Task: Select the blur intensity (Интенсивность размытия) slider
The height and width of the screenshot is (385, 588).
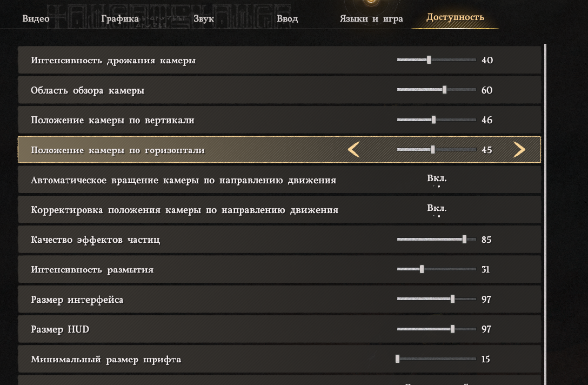Action: tap(422, 269)
